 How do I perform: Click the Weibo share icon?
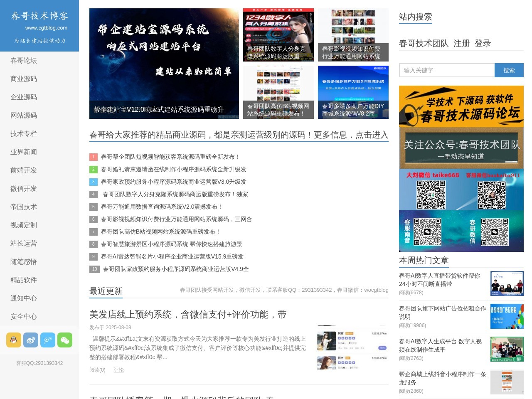tap(30, 340)
